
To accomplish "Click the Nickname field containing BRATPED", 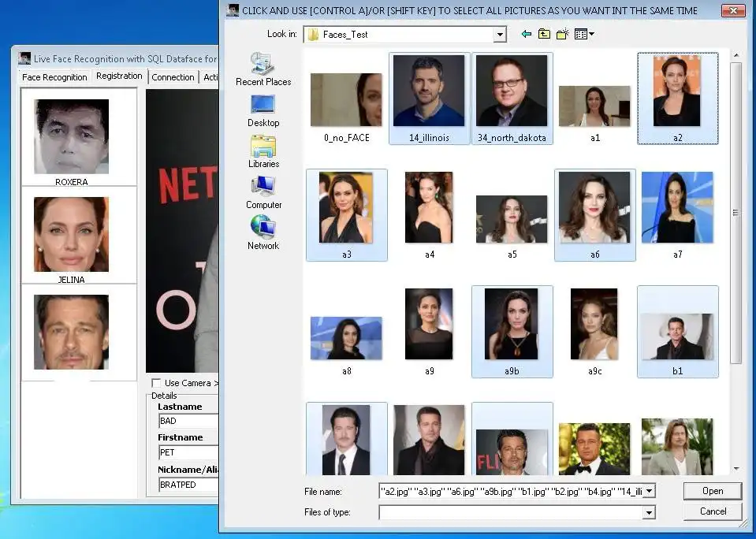I will click(188, 485).
